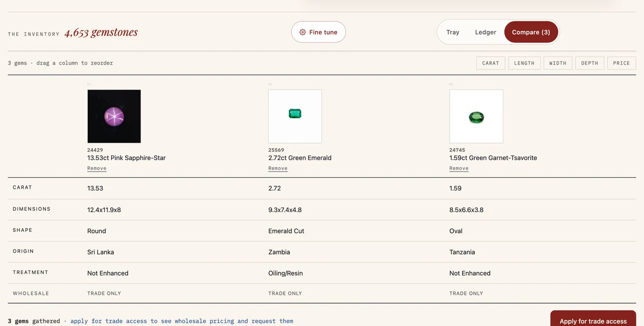Click the gem ID 24745
644x326 pixels.
(458, 150)
